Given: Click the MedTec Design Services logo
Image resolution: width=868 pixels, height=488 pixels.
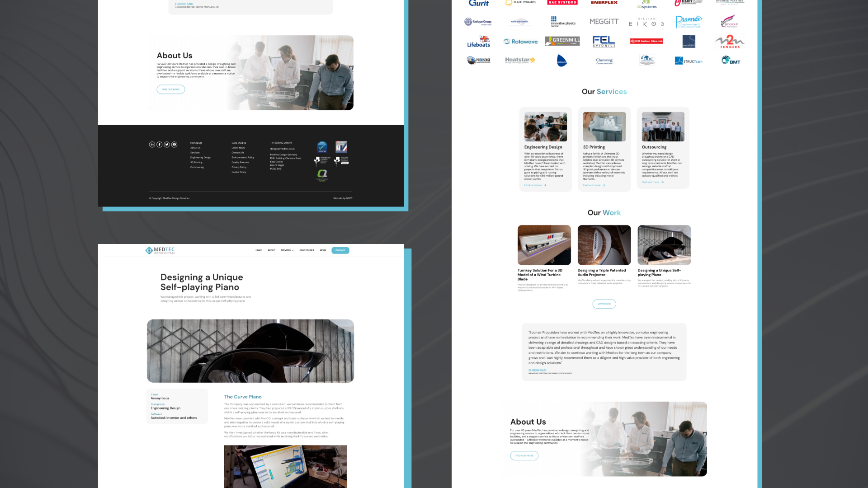Looking at the screenshot, I should pyautogui.click(x=160, y=250).
